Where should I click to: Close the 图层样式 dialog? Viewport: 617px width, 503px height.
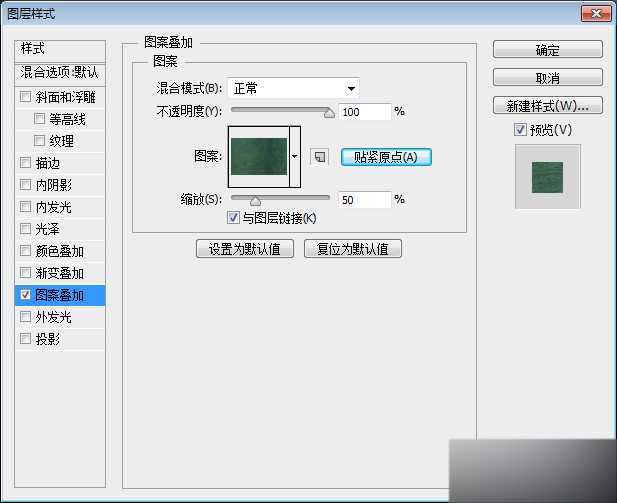pos(596,14)
